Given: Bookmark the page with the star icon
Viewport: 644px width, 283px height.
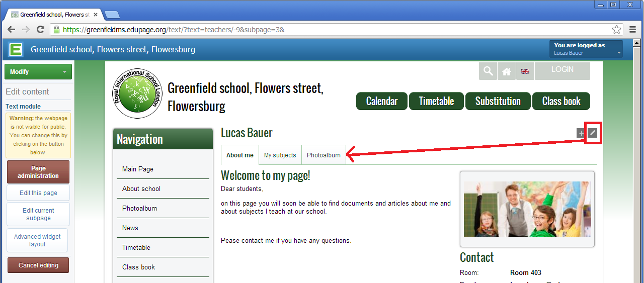Looking at the screenshot, I should (616, 30).
